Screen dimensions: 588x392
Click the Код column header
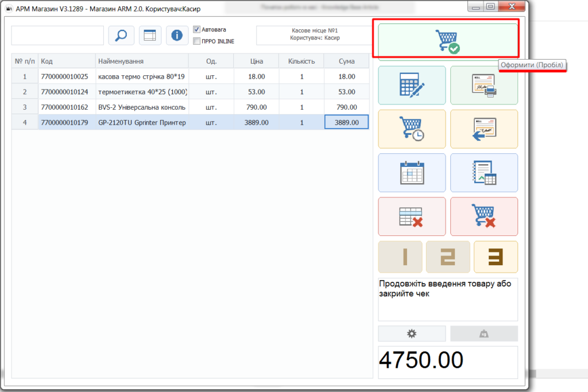pyautogui.click(x=67, y=61)
